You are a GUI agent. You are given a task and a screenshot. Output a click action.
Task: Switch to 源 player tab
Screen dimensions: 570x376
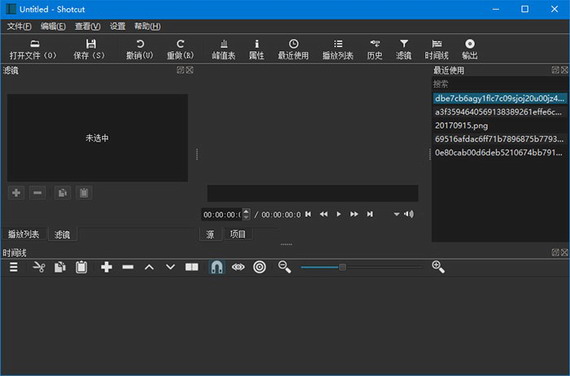210,235
